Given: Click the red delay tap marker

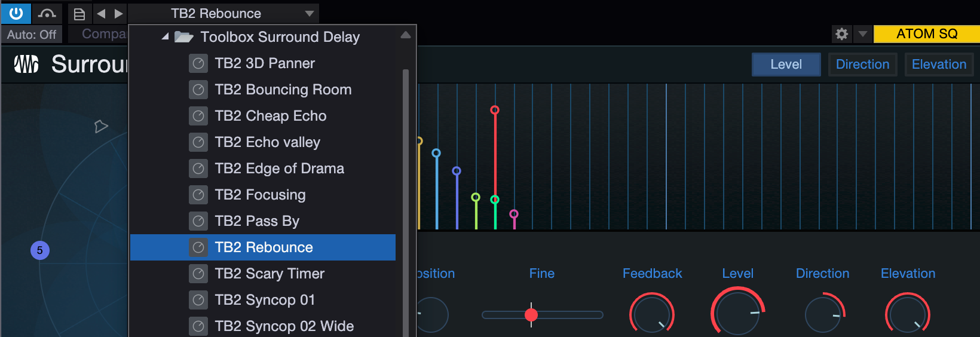Looking at the screenshot, I should click(495, 110).
